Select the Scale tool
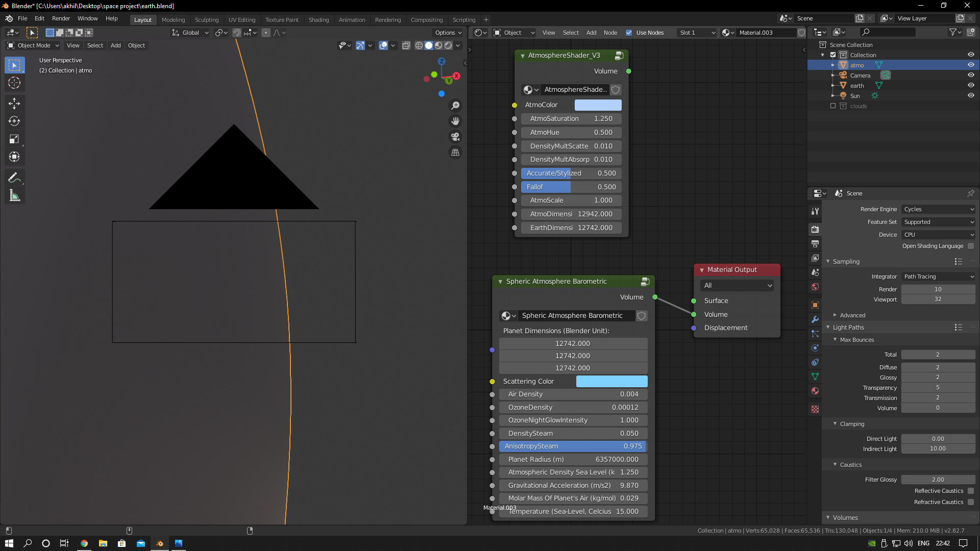Viewport: 980px width, 551px height. click(14, 139)
